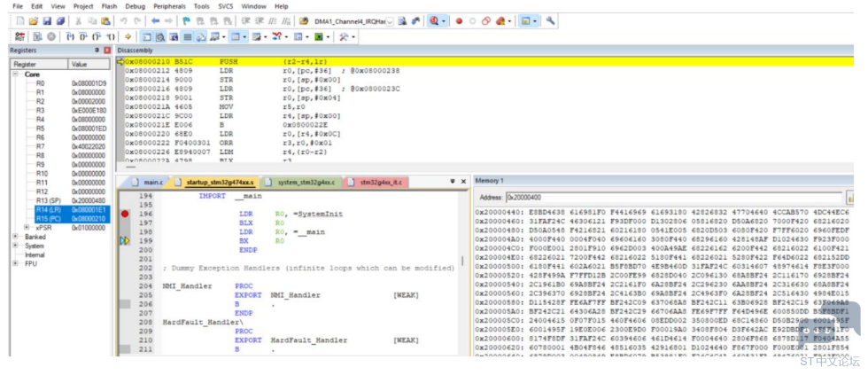Click the Insert breakpoint red dot icon
868x375 pixels.
459,21
